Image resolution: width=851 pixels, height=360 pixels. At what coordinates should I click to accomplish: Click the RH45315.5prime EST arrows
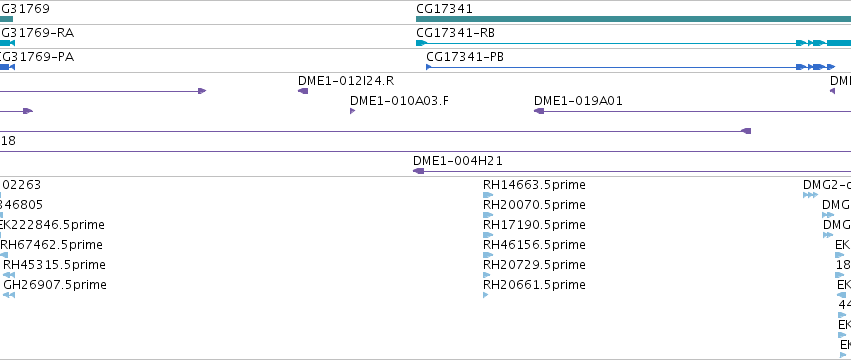pos(9,275)
